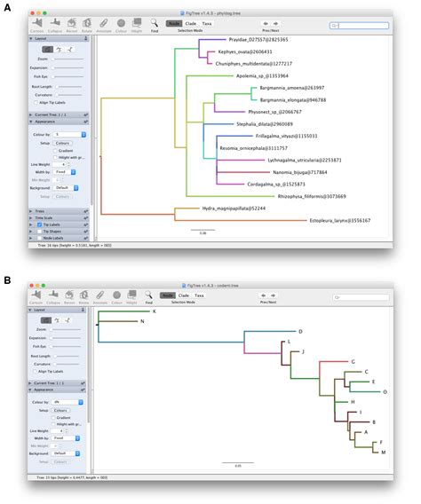
Task: Toggle Align Tip Labels in phyldog.tree window
Action: click(x=36, y=103)
